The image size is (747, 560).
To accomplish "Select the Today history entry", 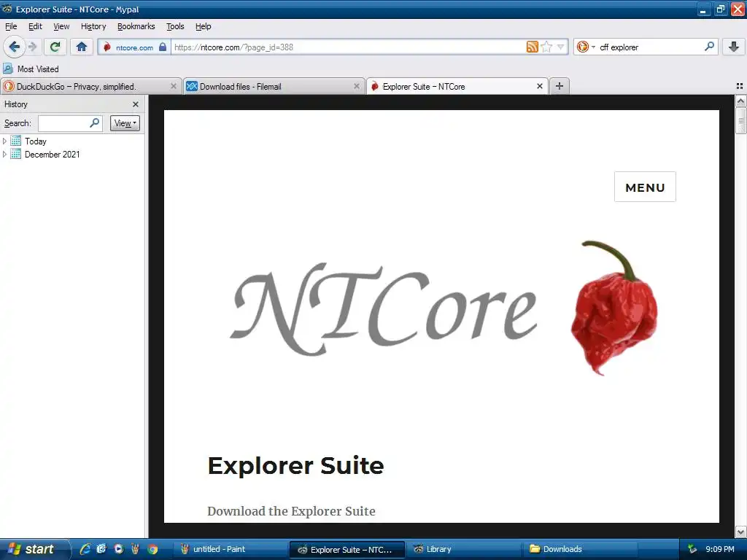I will tap(35, 141).
